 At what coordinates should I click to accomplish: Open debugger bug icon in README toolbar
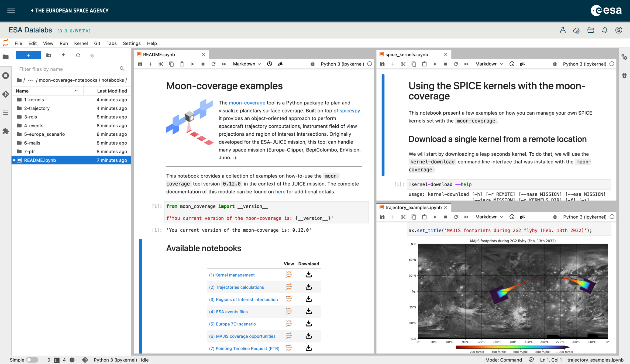312,64
